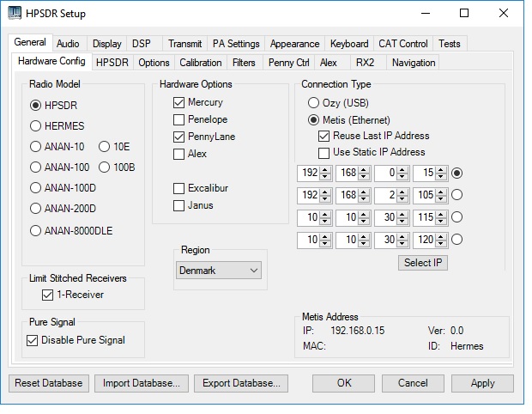Click Export Database button
The height and width of the screenshot is (414, 532).
tap(241, 383)
